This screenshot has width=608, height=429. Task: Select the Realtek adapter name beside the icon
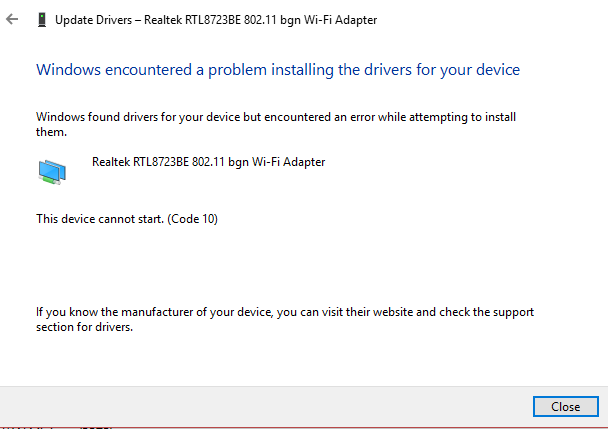coord(208,161)
